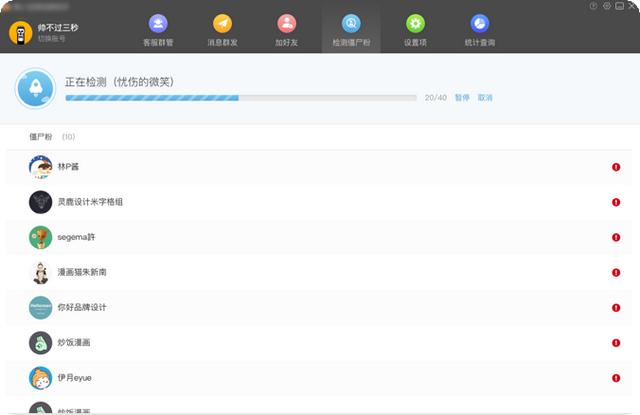The width and height of the screenshot is (640, 415).
Task: Select the name 林P酱
Action: point(68,166)
